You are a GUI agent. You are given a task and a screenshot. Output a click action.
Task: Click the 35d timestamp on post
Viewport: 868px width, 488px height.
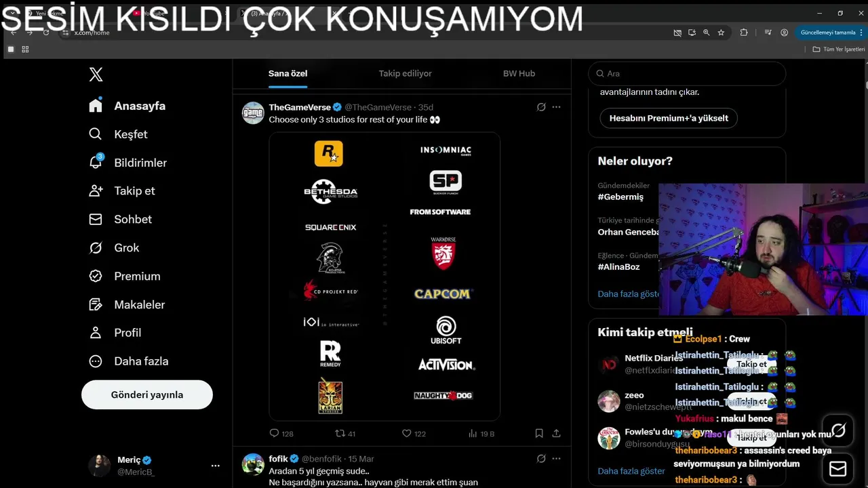426,107
